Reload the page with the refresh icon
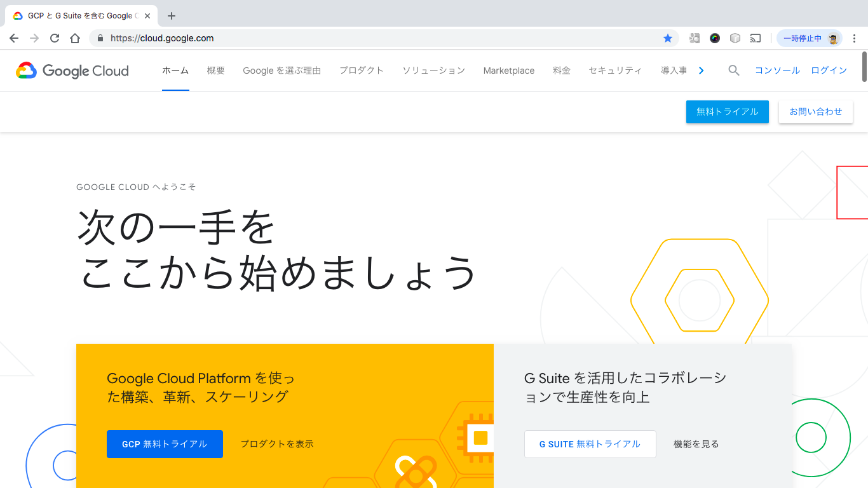 pyautogui.click(x=54, y=38)
